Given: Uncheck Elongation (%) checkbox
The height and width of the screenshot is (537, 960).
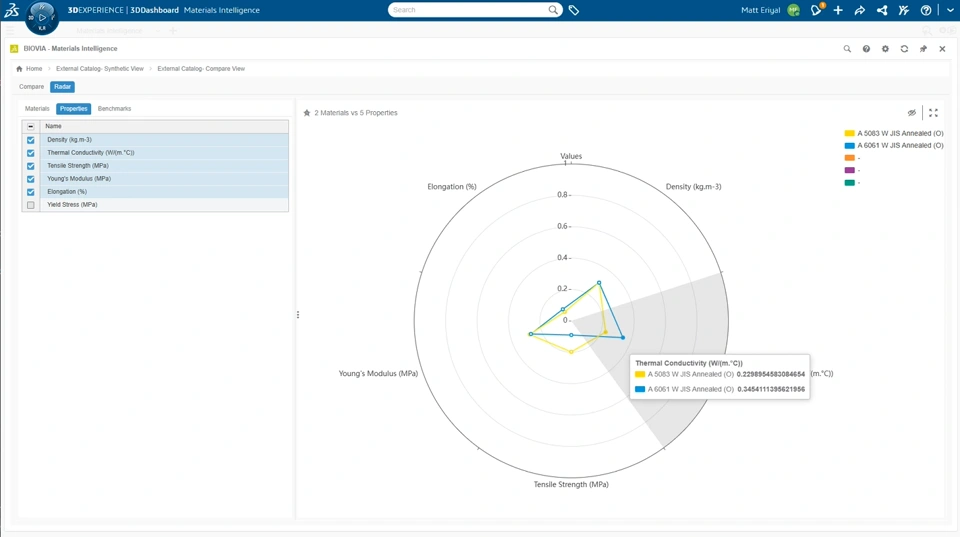Looking at the screenshot, I should pos(31,192).
